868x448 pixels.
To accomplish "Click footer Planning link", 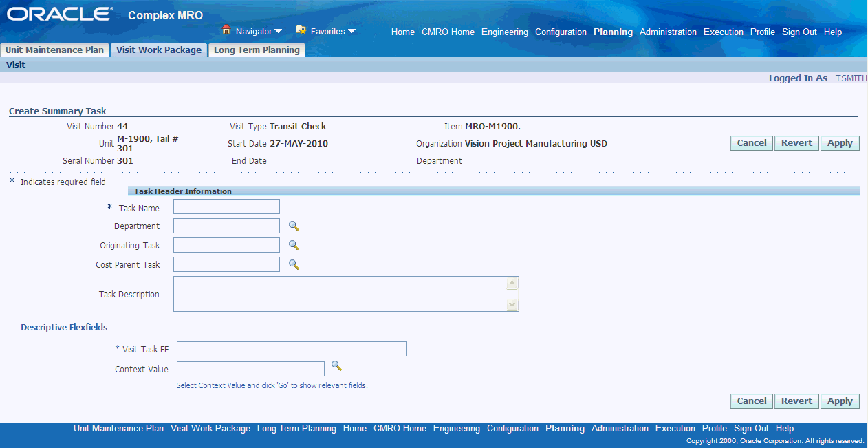I will click(565, 428).
